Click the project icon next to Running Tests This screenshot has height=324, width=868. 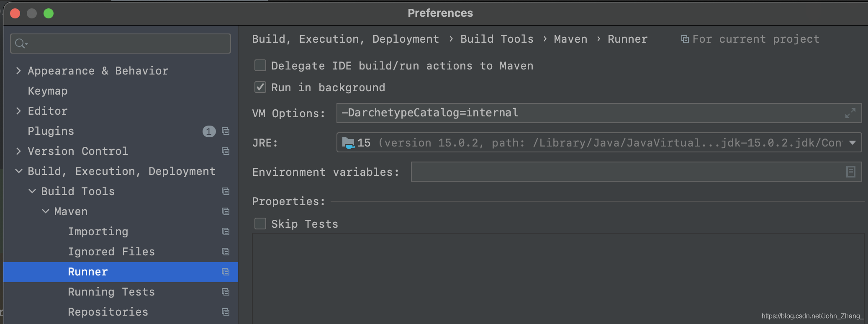pos(226,292)
